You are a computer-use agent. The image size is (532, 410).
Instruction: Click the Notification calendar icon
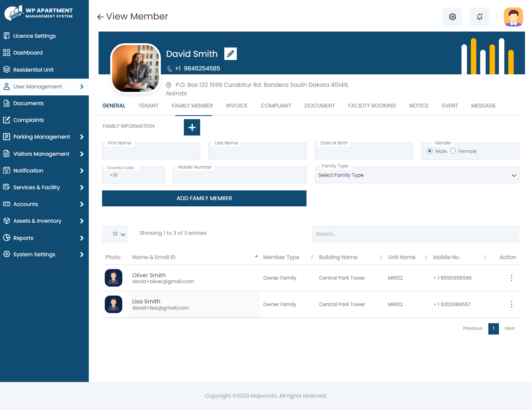[7, 171]
